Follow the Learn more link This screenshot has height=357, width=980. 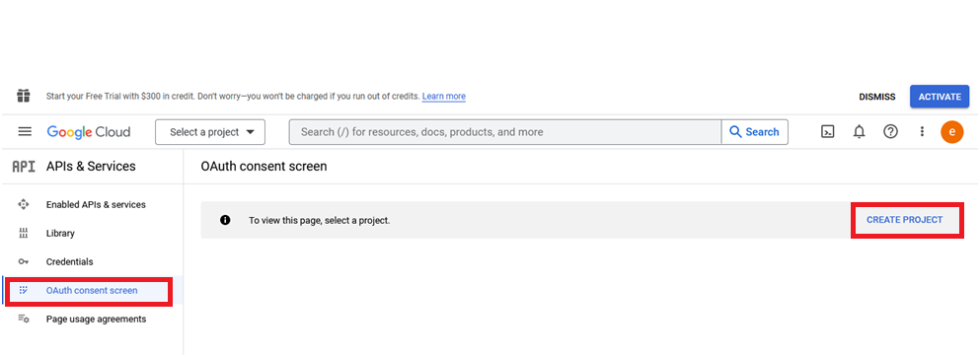pyautogui.click(x=444, y=96)
